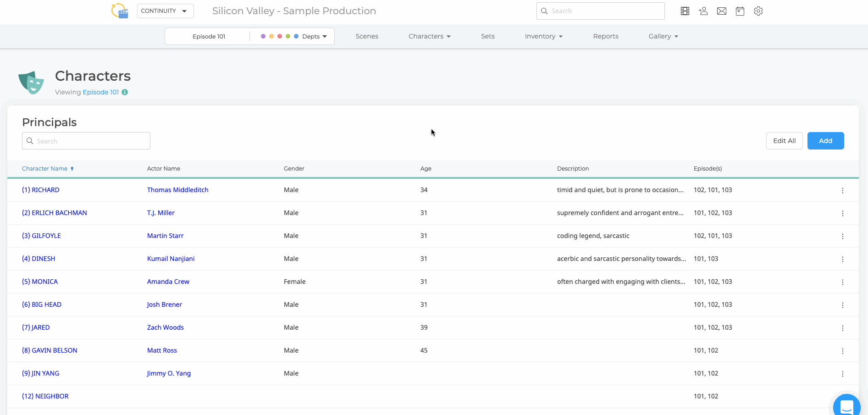Open the settings gear icon
Screen dimensions: 868x415
tap(758, 11)
